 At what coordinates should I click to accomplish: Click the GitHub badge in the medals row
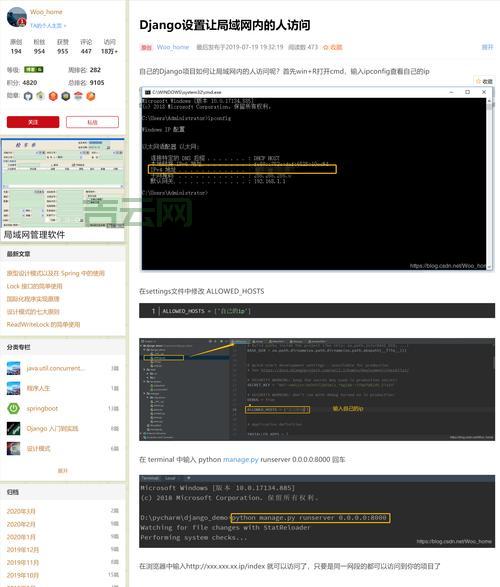click(28, 96)
